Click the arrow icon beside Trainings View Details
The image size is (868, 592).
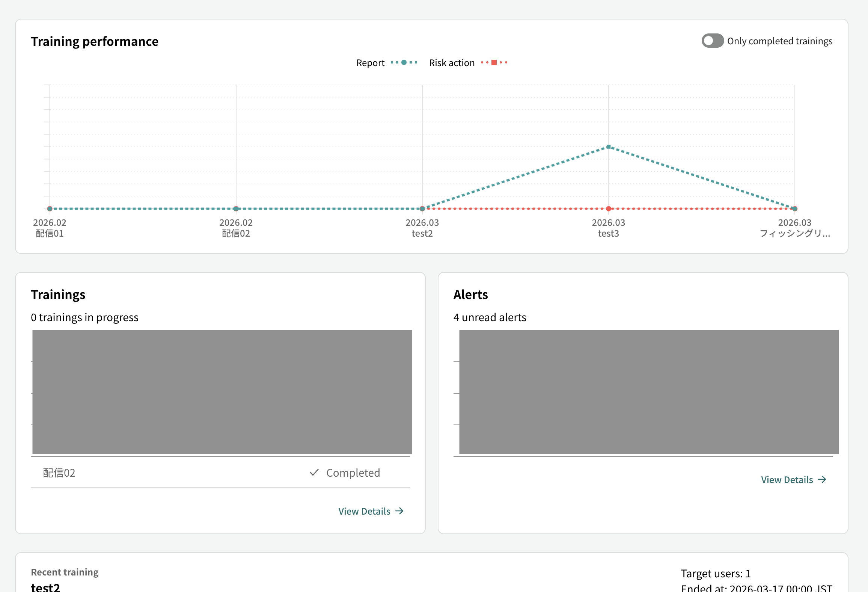click(x=399, y=511)
